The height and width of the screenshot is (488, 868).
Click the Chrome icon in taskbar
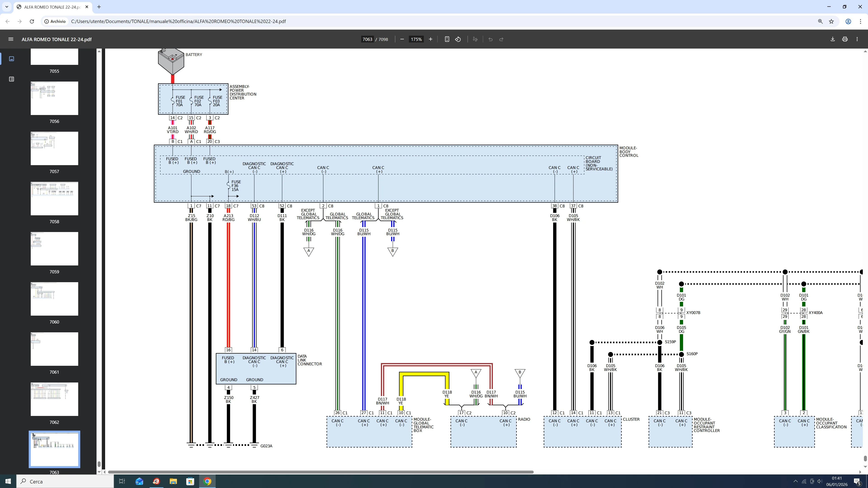pyautogui.click(x=207, y=481)
